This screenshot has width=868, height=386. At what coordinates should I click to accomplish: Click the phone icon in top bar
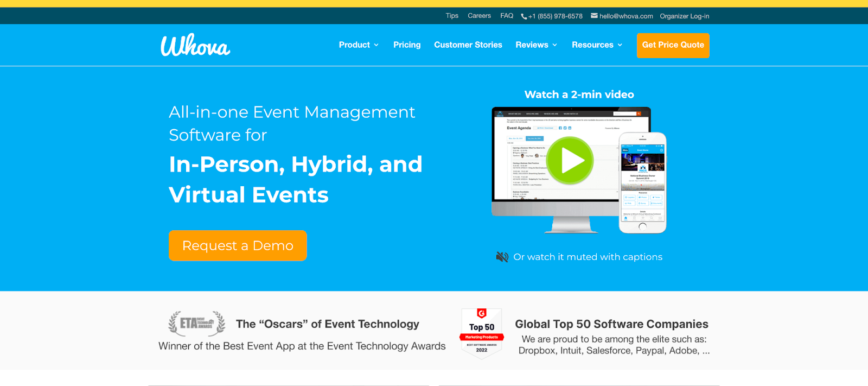524,16
